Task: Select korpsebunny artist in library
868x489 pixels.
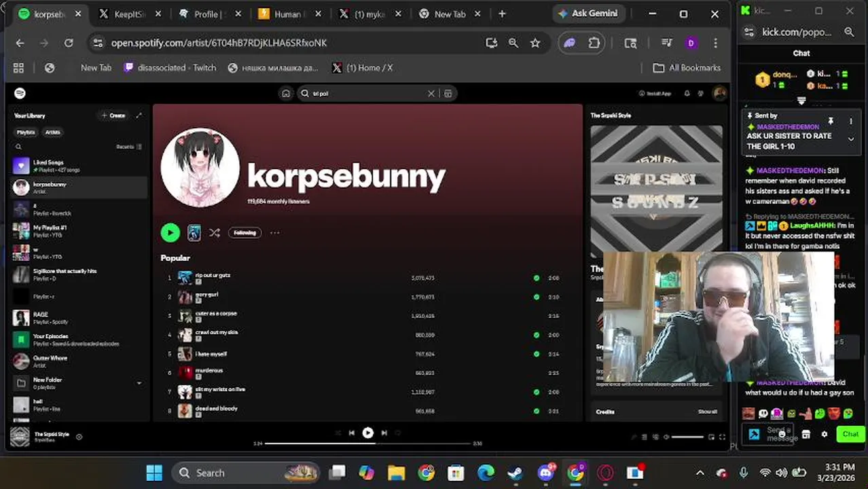Action: [x=79, y=187]
